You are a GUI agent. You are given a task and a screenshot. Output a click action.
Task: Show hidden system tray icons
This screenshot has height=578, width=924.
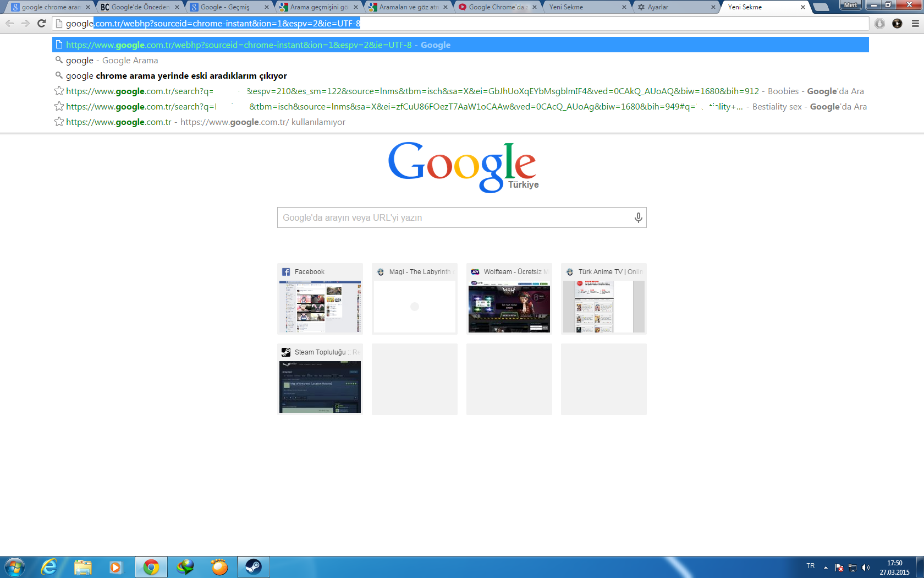point(826,568)
